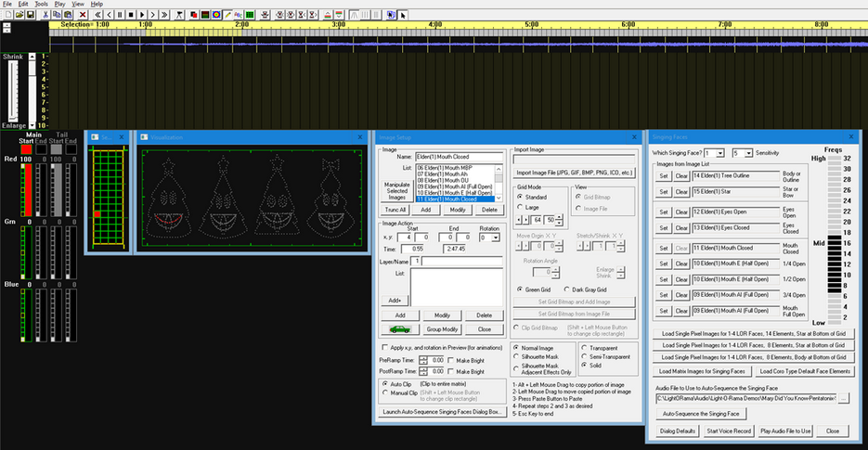
Task: Click the red X delete toolbar icon
Action: tap(84, 15)
